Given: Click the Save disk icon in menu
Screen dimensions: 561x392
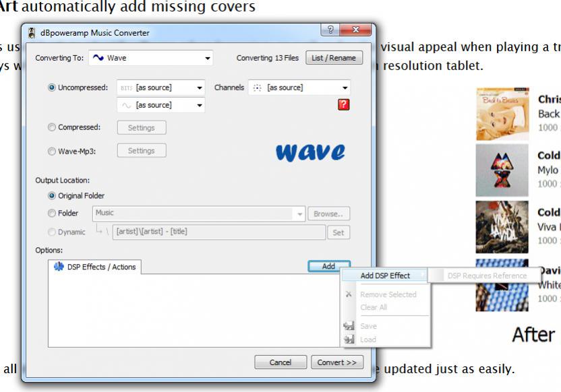Looking at the screenshot, I should [349, 325].
